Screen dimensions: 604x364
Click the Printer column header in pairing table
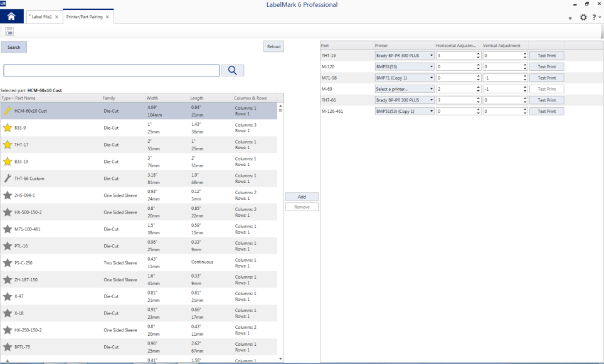click(405, 45)
